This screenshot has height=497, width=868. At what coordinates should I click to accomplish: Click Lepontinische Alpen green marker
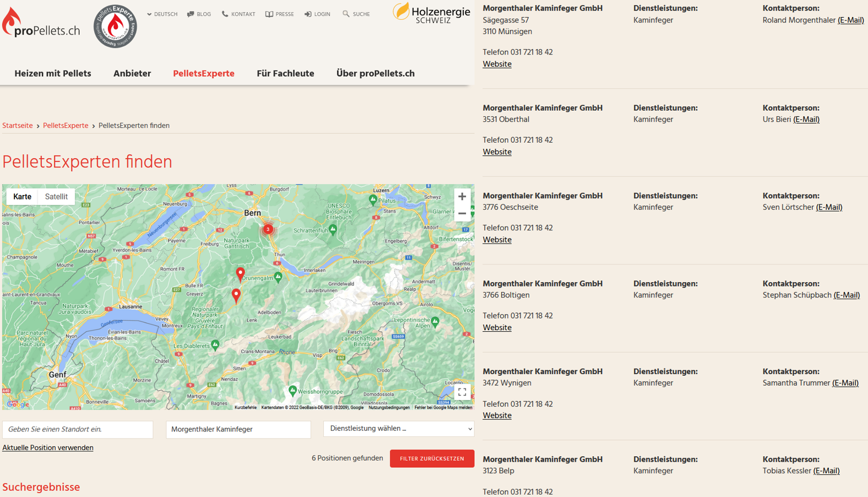click(435, 321)
